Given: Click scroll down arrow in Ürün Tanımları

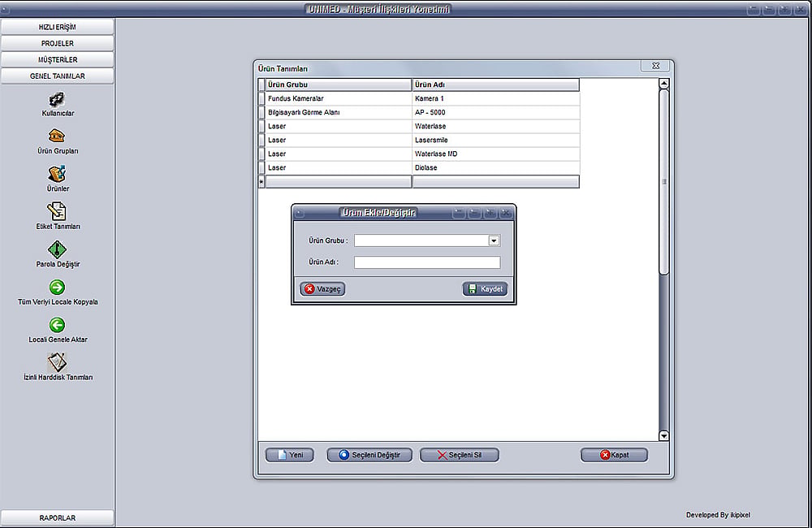Looking at the screenshot, I should pos(664,435).
